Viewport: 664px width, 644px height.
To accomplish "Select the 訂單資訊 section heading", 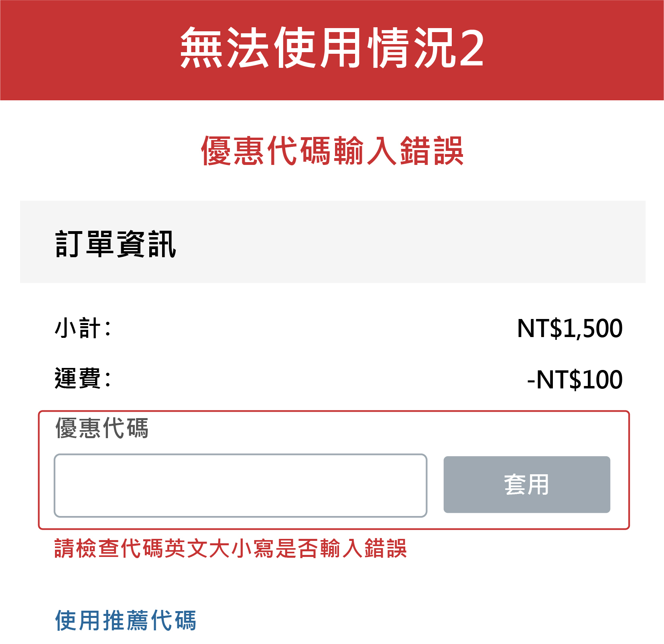I will [x=116, y=244].
